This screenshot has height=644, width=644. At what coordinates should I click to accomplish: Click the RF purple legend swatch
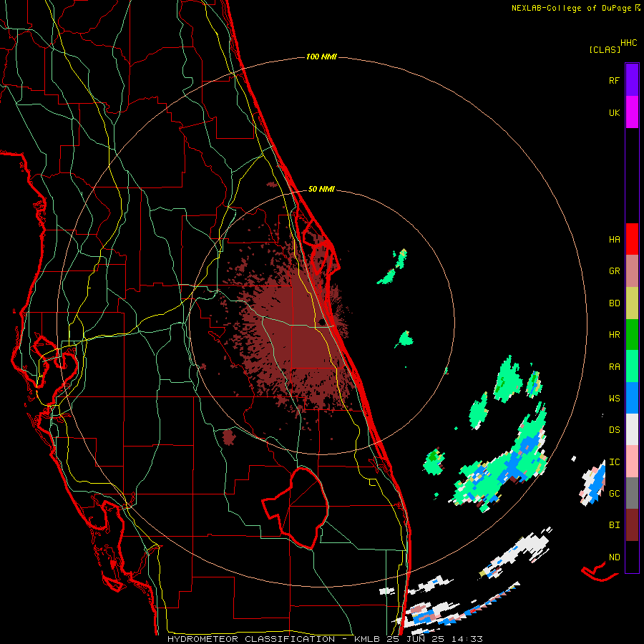632,79
